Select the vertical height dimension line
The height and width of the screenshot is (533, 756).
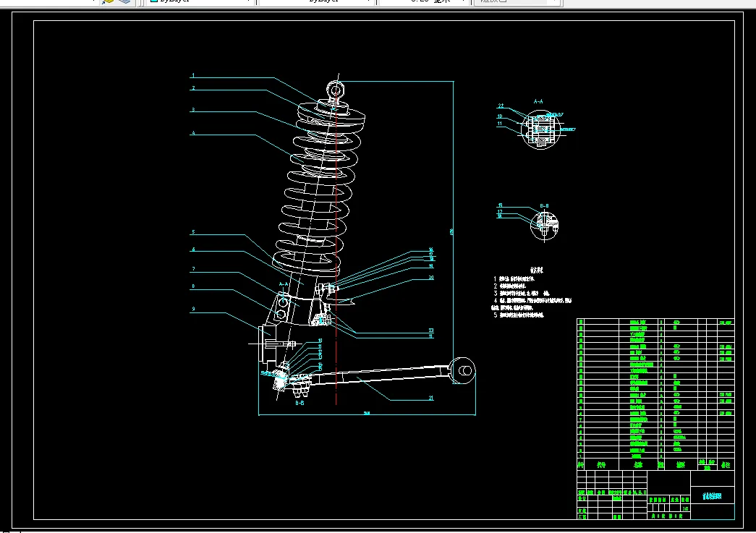tap(453, 217)
